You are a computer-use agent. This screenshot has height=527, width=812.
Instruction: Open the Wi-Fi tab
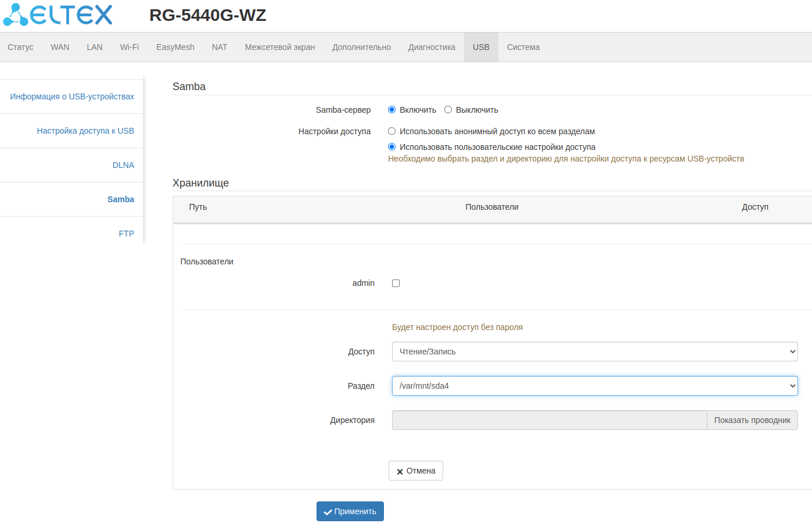pyautogui.click(x=130, y=47)
